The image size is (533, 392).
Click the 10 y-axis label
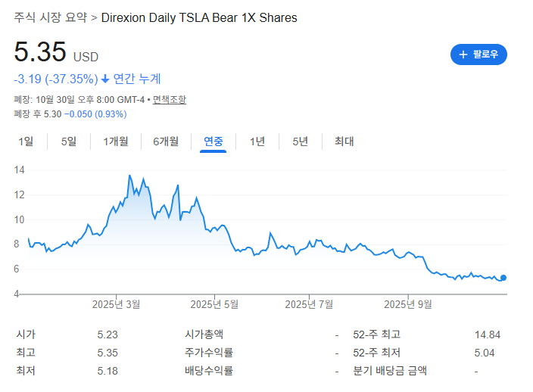20,219
